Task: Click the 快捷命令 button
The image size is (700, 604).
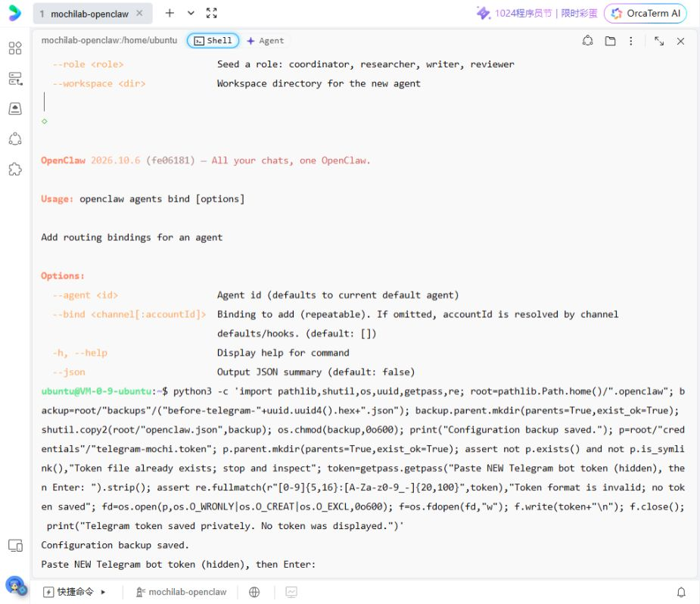Action: pos(69,592)
